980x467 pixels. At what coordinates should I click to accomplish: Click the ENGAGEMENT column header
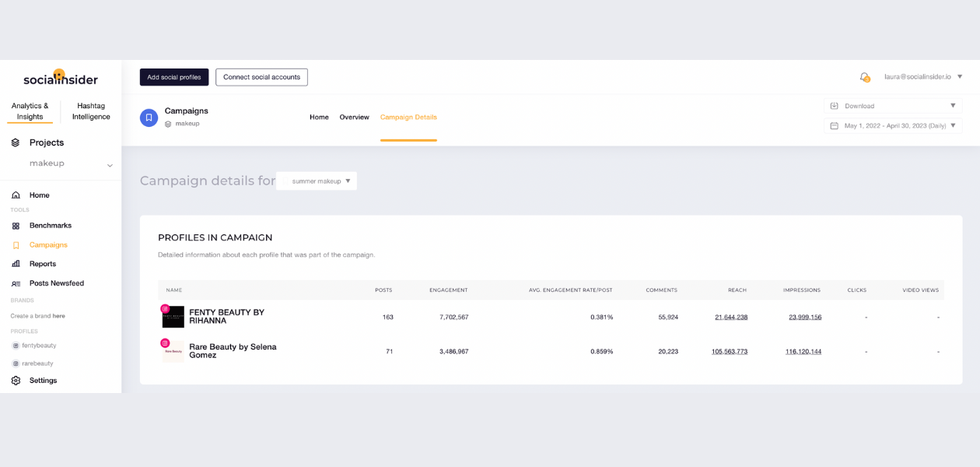pyautogui.click(x=449, y=290)
